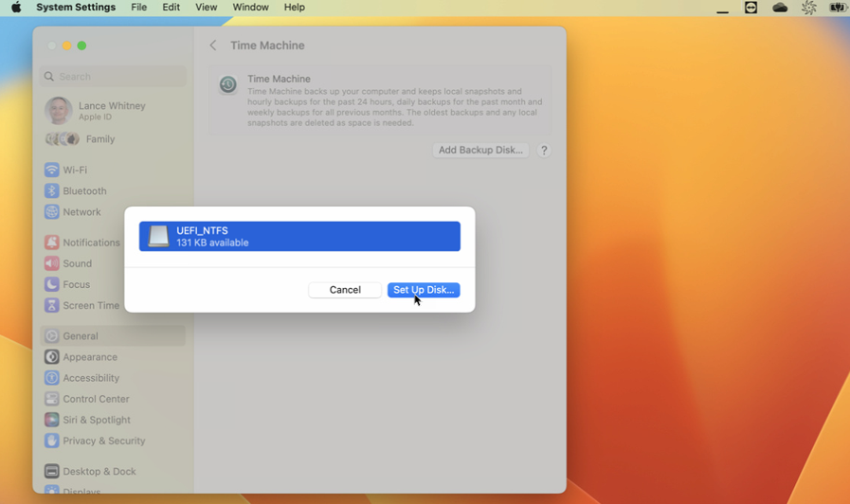Click Add Backup Disk button

[480, 150]
